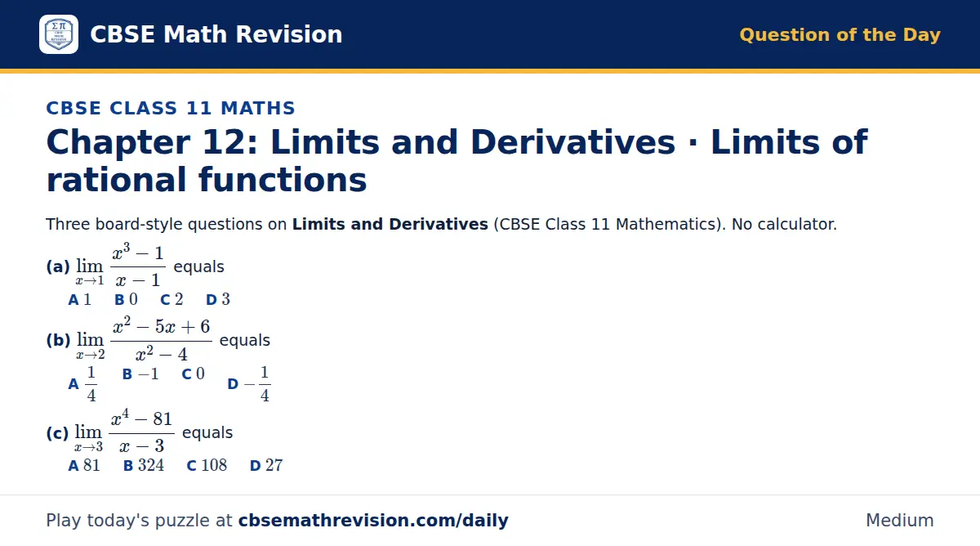Select option B 0 for question (a)
Image resolution: width=980 pixels, height=546 pixels.
pos(126,300)
